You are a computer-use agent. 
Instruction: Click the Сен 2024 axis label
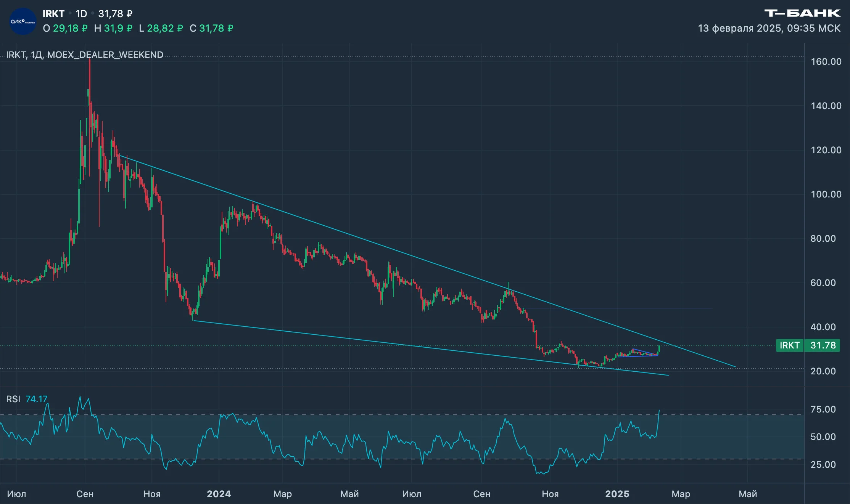[x=481, y=494]
